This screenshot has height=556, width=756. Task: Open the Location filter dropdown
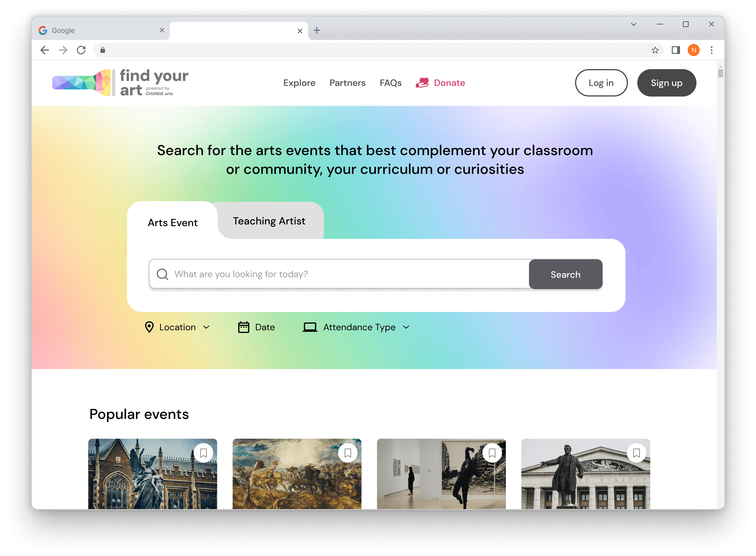[x=177, y=327]
